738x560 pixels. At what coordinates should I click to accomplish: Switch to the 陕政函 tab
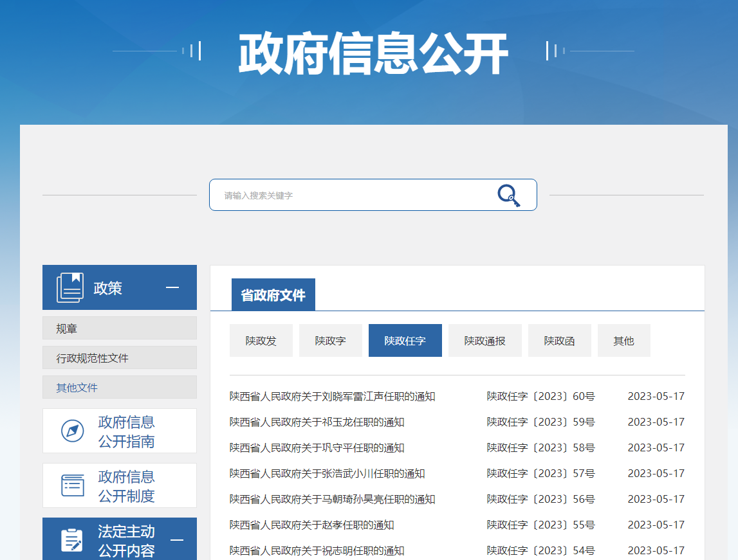pyautogui.click(x=559, y=340)
